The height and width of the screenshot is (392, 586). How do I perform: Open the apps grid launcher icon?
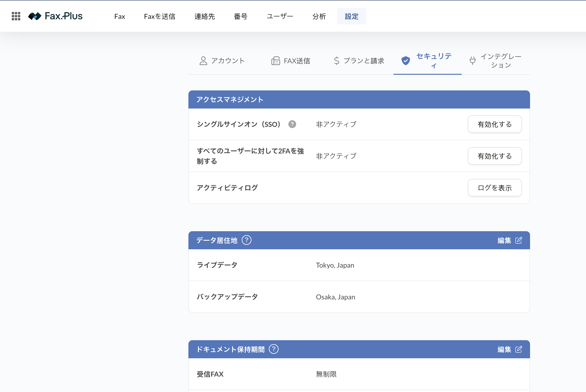16,16
